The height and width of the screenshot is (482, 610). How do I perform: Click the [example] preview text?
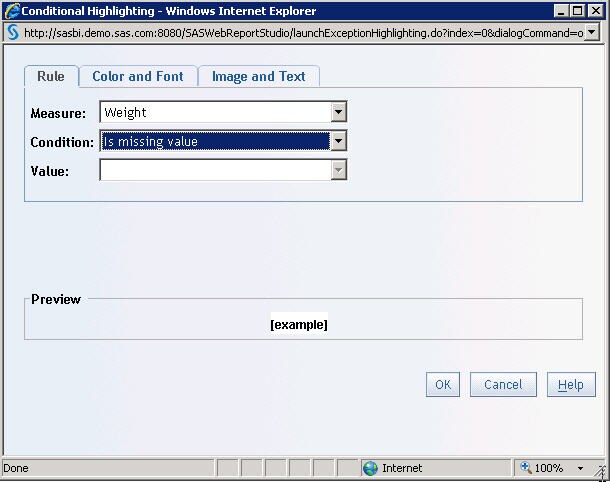pos(299,325)
